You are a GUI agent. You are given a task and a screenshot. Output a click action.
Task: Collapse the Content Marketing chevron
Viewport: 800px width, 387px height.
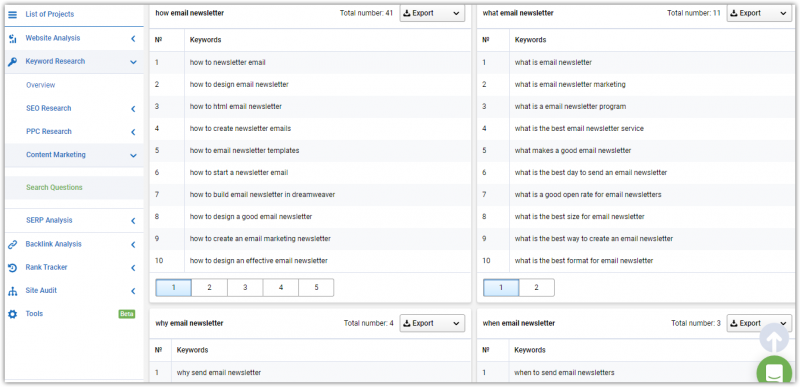(x=133, y=156)
